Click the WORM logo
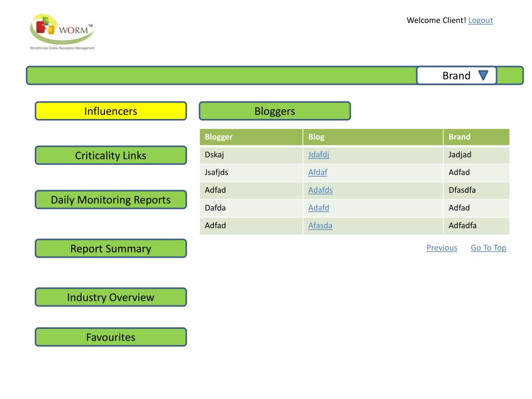532x399 pixels. [62, 32]
